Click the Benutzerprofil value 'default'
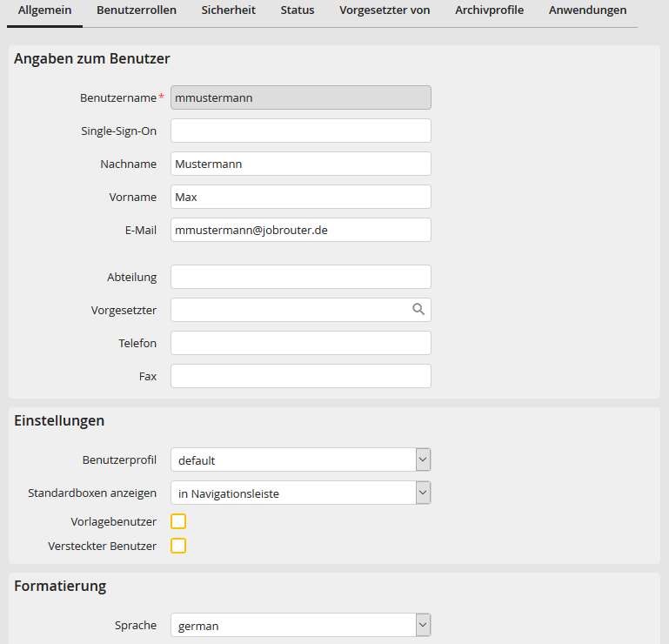 [x=197, y=460]
